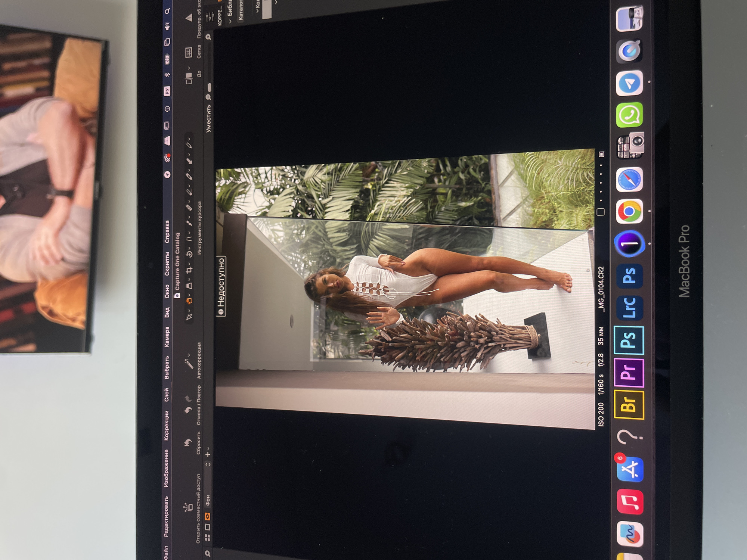Select the annotation pencil cursor tool

[x=189, y=144]
